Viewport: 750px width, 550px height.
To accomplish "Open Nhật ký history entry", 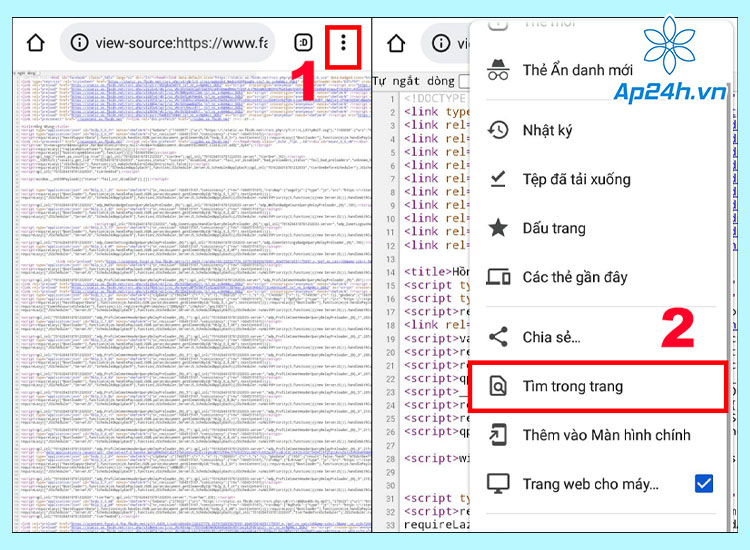I will tap(547, 131).
